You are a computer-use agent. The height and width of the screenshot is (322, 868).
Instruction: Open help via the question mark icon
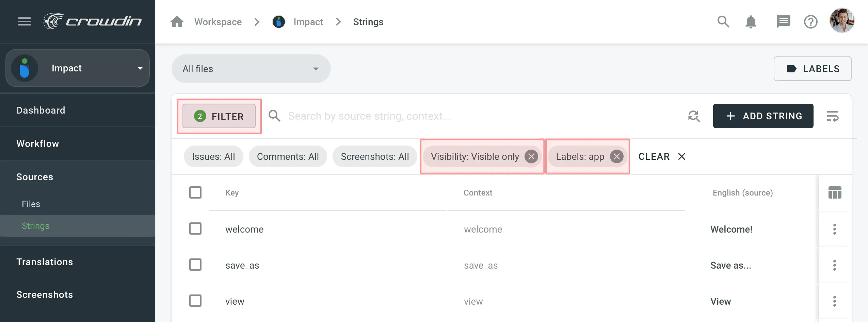pos(811,21)
